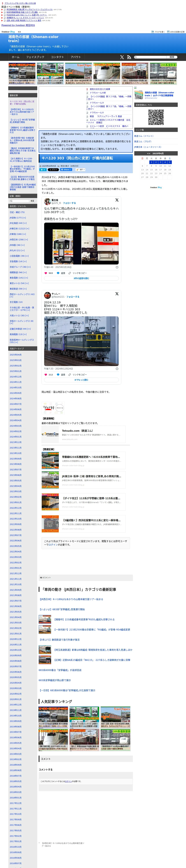Viewport: 186px width, 868px height.
Task: Open 常磐線E233系機器更新 related article card
Action: [83, 460]
